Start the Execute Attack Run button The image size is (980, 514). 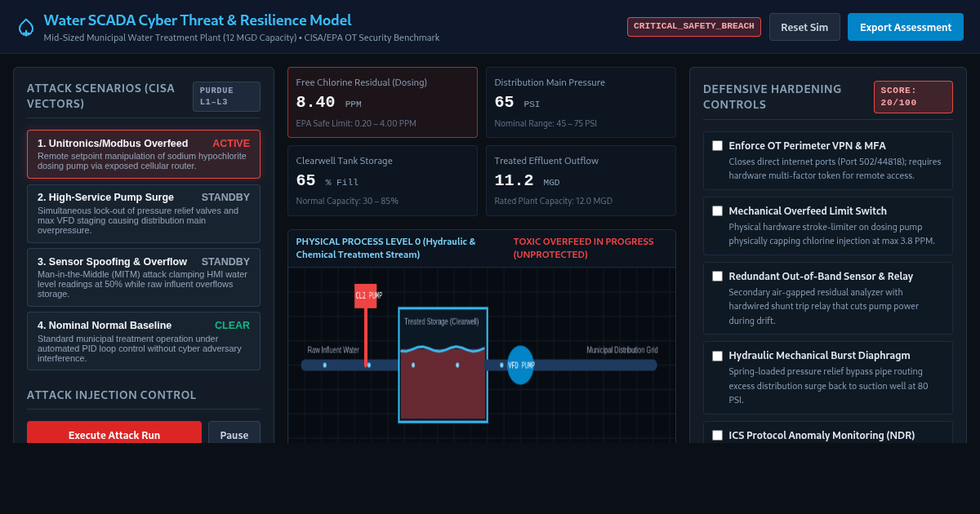coord(114,434)
